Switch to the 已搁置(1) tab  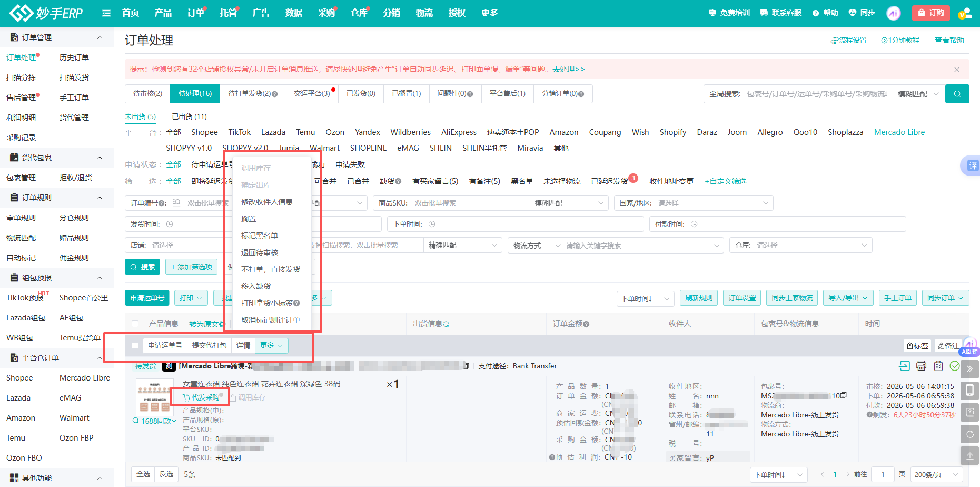point(407,93)
